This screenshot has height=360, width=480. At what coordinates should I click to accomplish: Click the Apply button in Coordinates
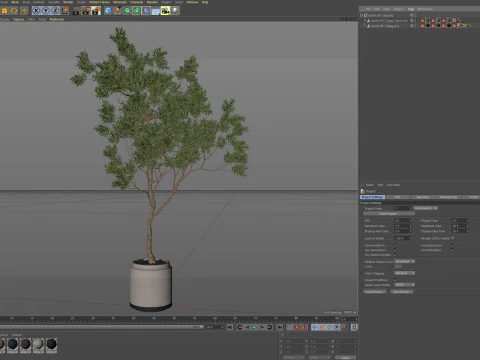tap(346, 358)
